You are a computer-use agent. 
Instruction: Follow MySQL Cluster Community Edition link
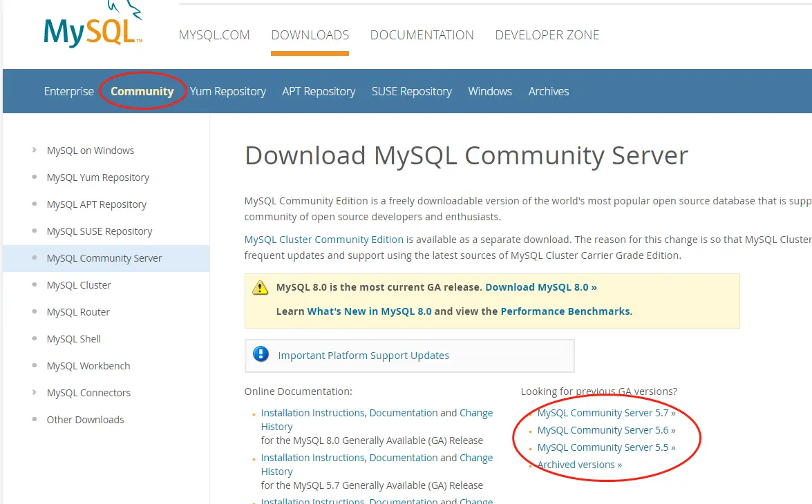pos(323,240)
